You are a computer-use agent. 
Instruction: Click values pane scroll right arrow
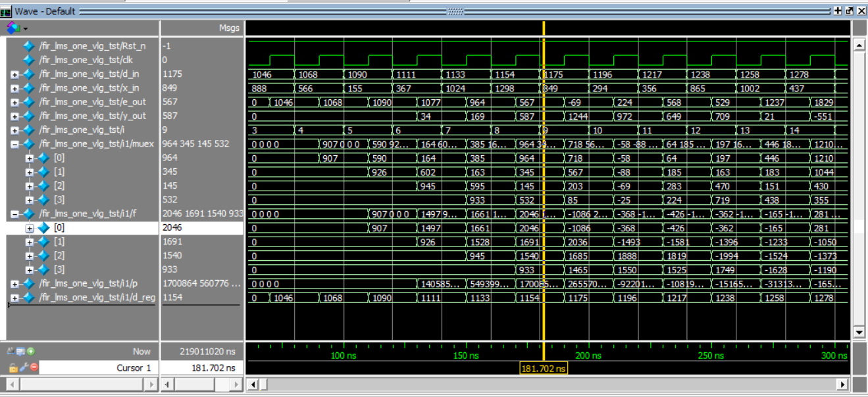pyautogui.click(x=236, y=384)
